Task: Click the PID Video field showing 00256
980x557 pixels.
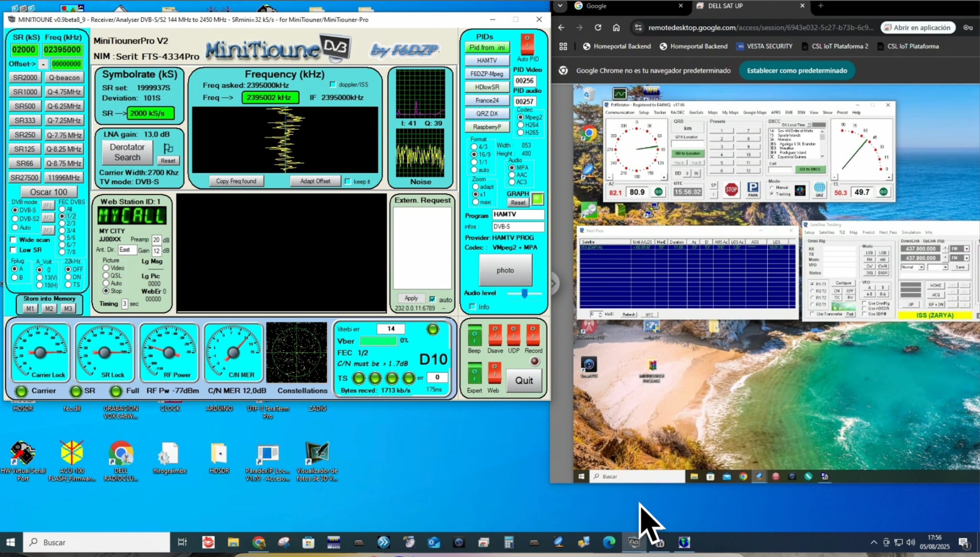Action: [x=524, y=80]
